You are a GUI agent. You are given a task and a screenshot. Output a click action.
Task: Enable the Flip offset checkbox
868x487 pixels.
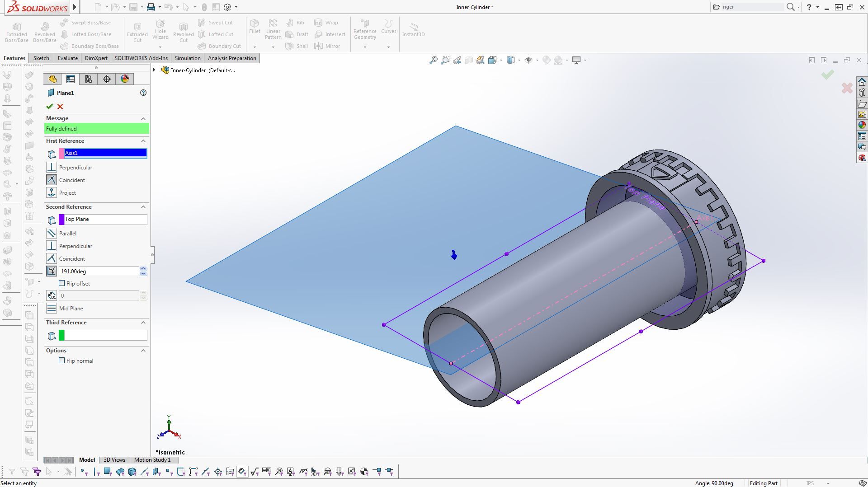click(62, 283)
